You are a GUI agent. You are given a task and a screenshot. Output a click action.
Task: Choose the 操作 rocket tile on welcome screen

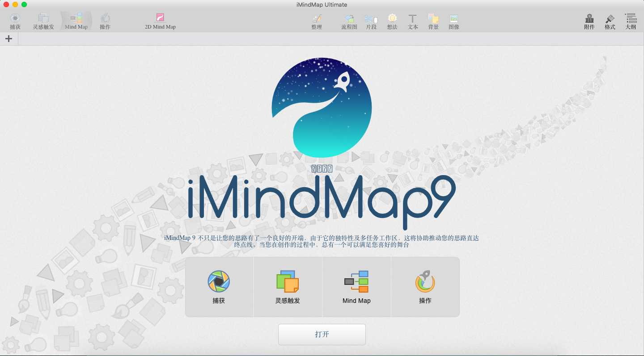pos(425,287)
